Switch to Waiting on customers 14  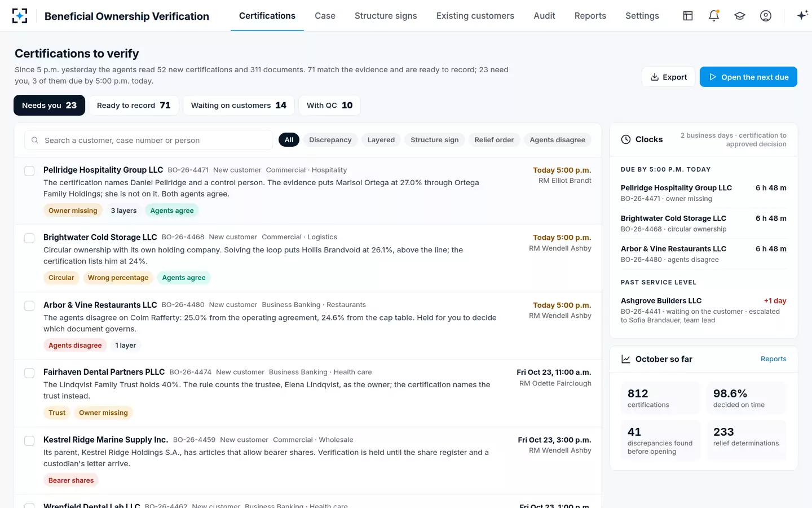tap(239, 106)
